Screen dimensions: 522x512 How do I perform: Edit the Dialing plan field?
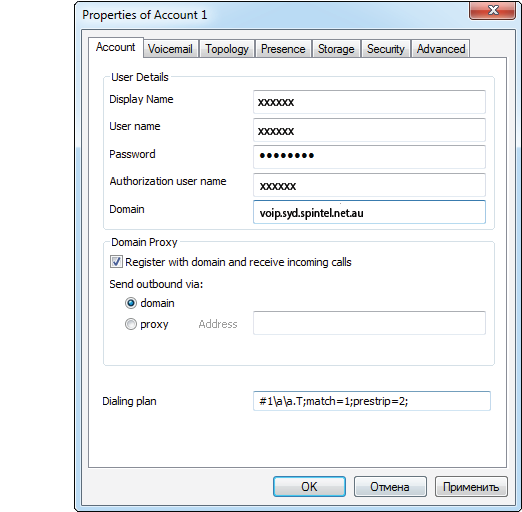(372, 401)
